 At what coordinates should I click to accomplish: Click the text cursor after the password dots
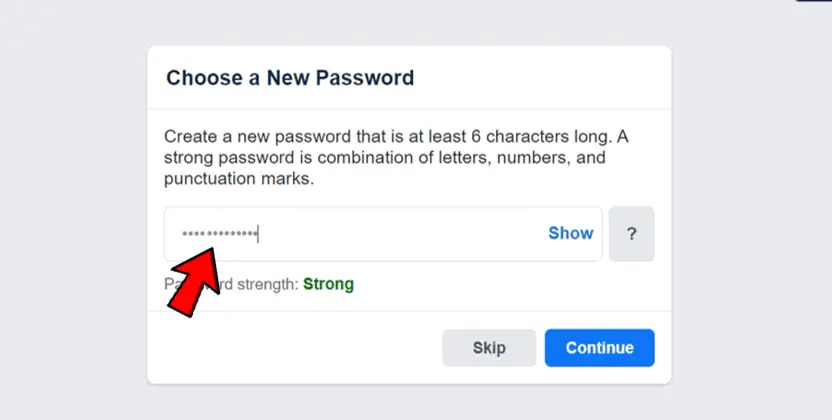[x=258, y=233]
